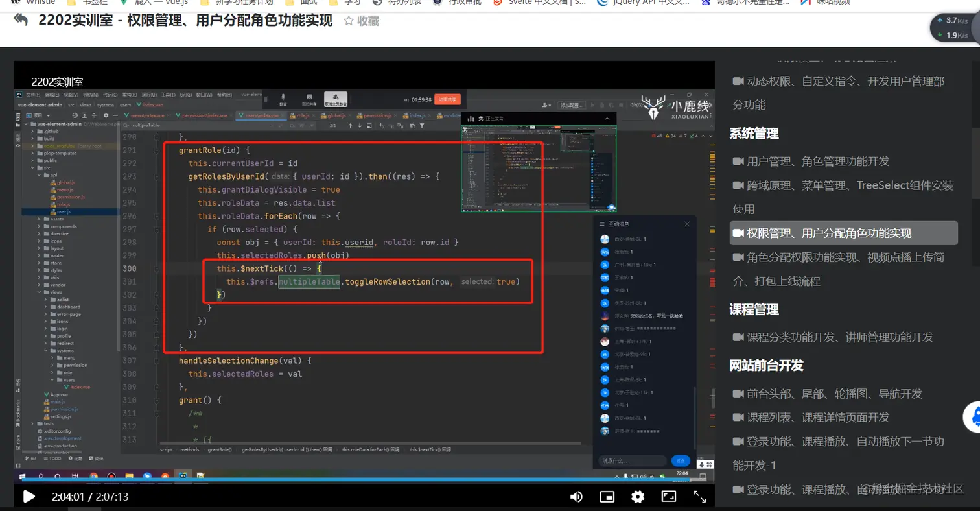This screenshot has height=511, width=980.
Task: Expand the tests folder in the project tree
Action: pyautogui.click(x=32, y=423)
